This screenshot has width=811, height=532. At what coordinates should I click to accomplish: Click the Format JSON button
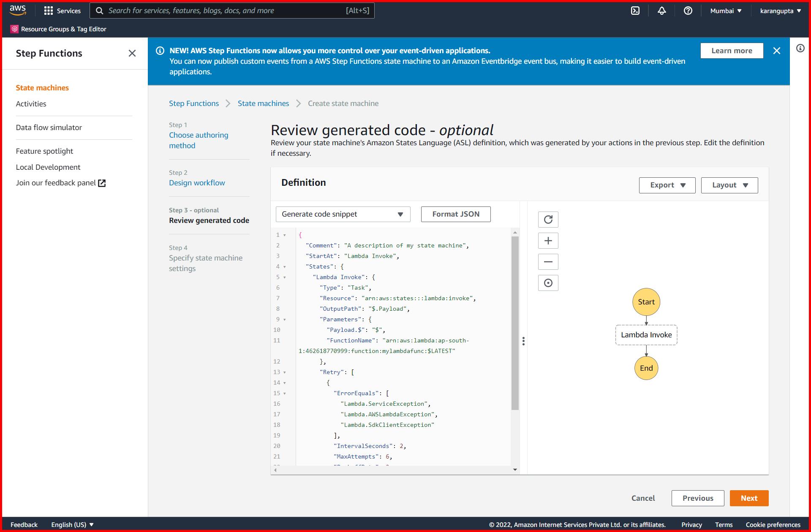(455, 214)
